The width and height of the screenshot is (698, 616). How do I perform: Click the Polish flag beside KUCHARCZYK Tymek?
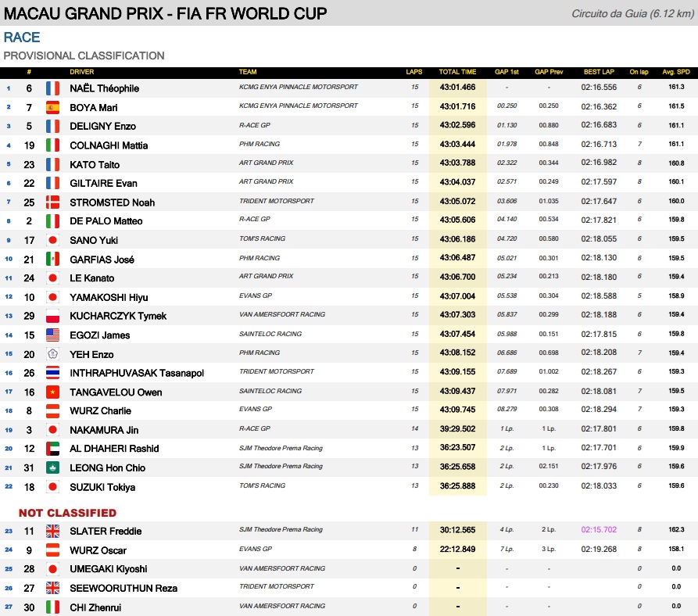52,316
